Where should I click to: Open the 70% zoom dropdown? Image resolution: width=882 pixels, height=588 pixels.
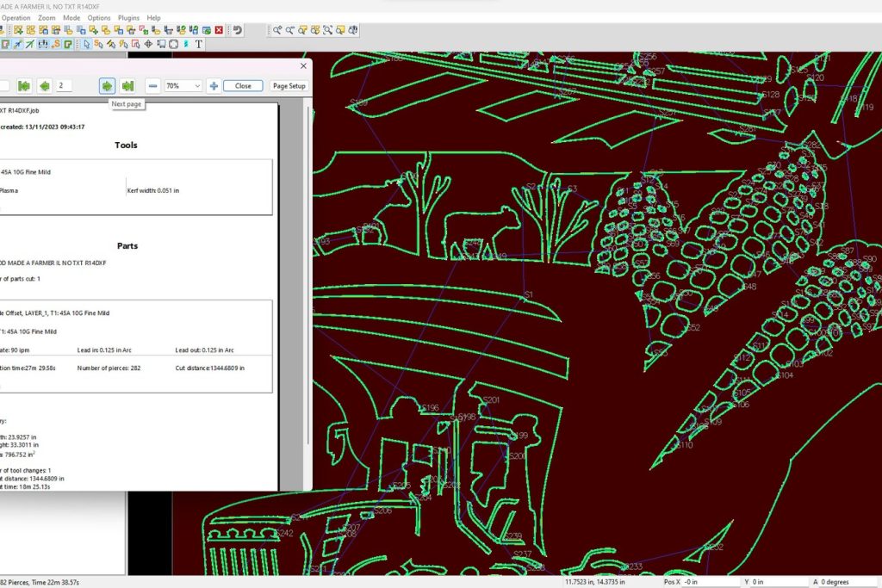197,86
